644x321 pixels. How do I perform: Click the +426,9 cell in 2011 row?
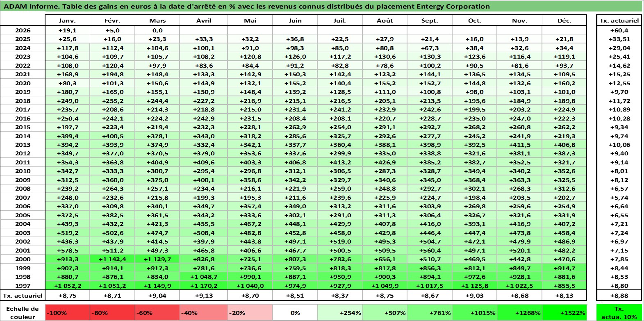point(385,162)
